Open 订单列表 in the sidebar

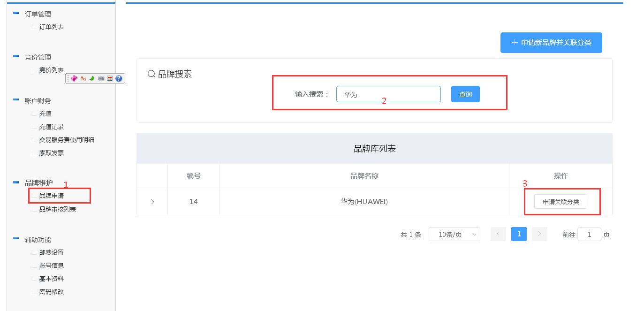[52, 27]
